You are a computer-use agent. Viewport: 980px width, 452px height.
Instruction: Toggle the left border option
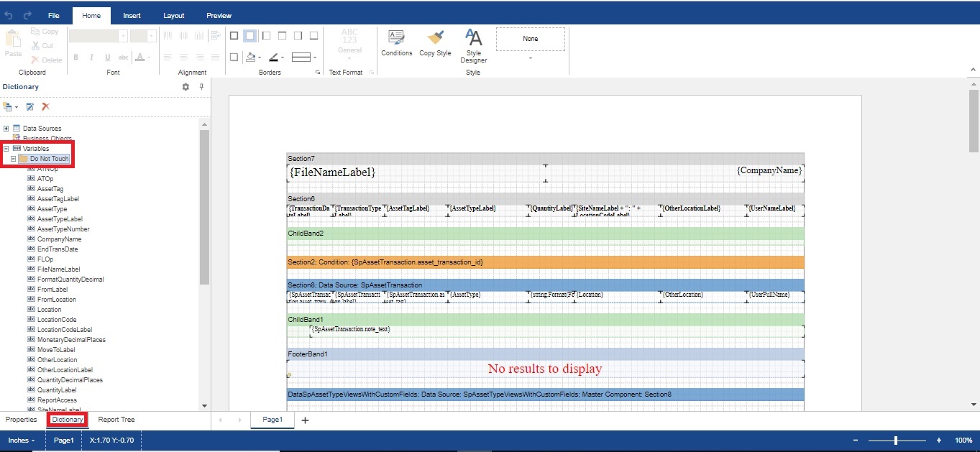266,35
